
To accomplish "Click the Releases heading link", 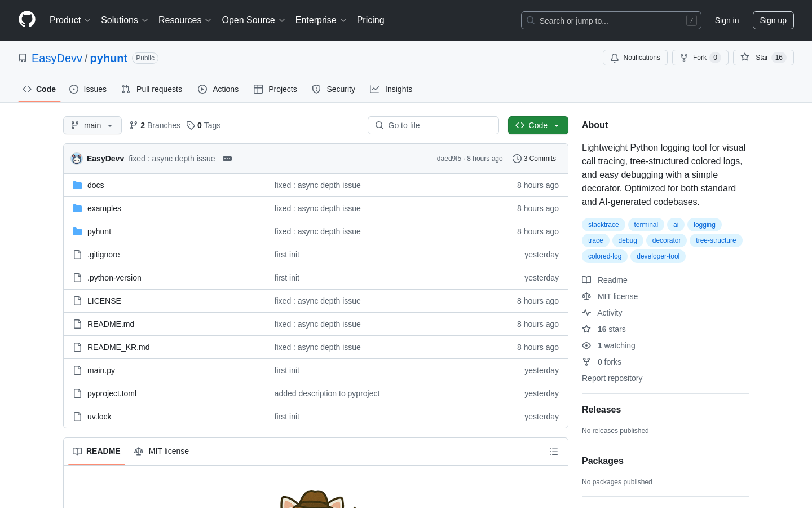I will click(x=601, y=410).
